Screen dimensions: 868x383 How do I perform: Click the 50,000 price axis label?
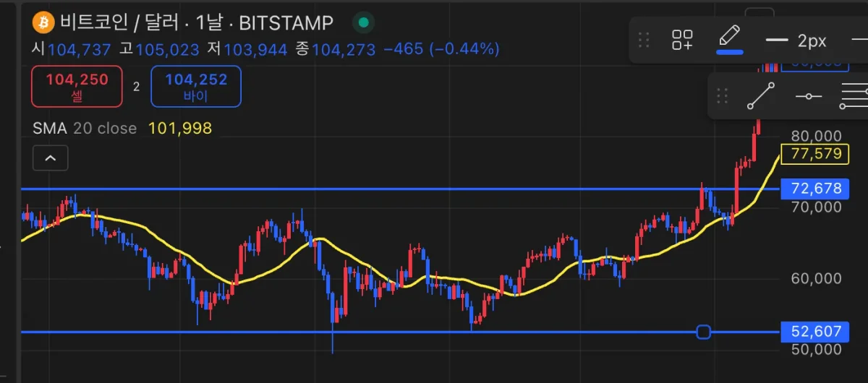817,349
